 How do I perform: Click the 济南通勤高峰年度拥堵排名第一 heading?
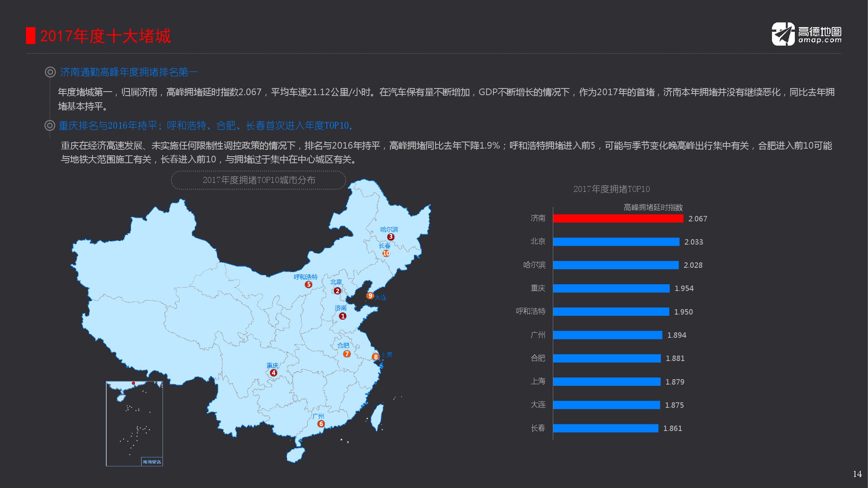pos(129,72)
